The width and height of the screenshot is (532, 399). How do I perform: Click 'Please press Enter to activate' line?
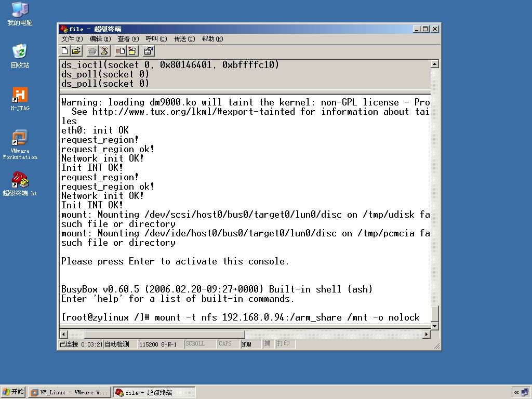(175, 261)
